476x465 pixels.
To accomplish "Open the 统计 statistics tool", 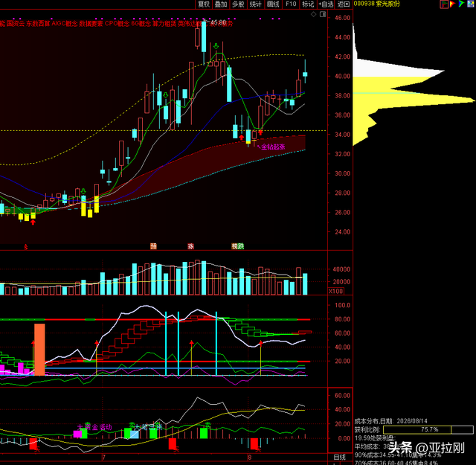I will 256,4.
